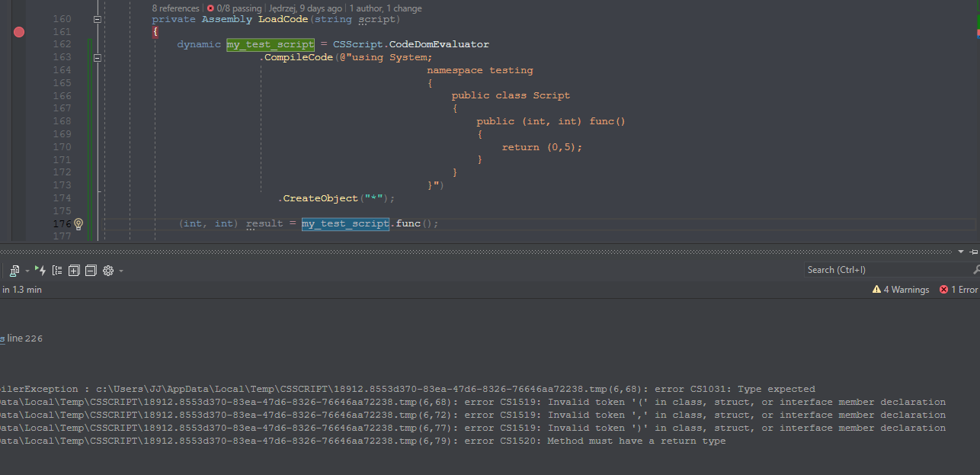Viewport: 980px width, 475px height.
Task: Toggle the breakpoint on line 161
Action: [18, 32]
